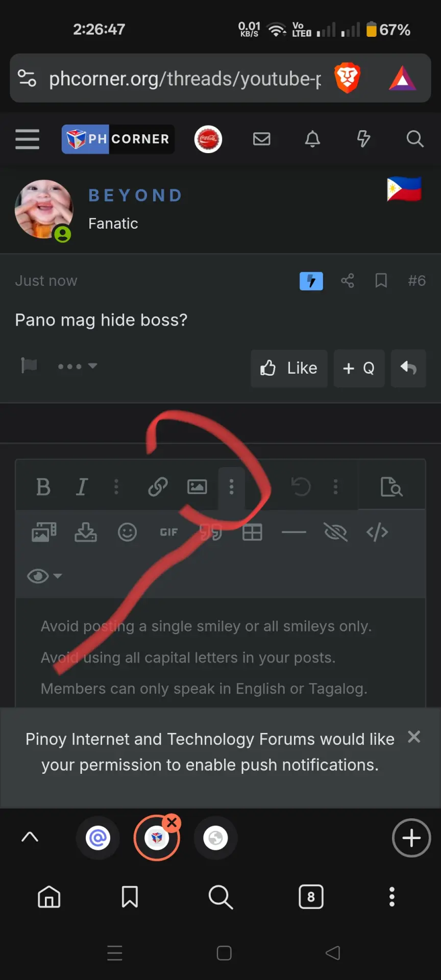
Task: Toggle bold formatting in editor
Action: (x=43, y=487)
